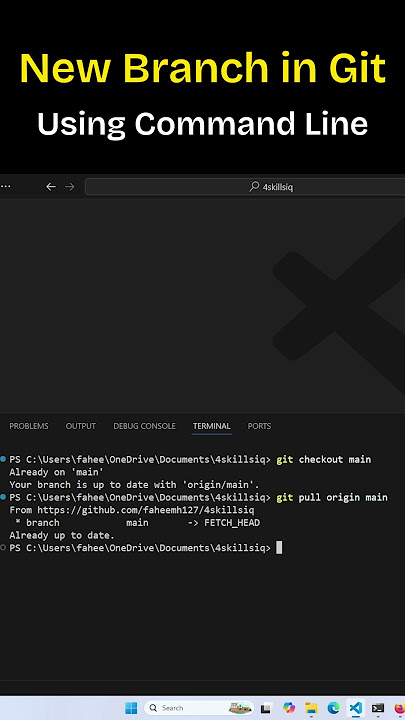Click the terminal cursor at the prompt
Viewport: 405px width, 720px height.
279,548
